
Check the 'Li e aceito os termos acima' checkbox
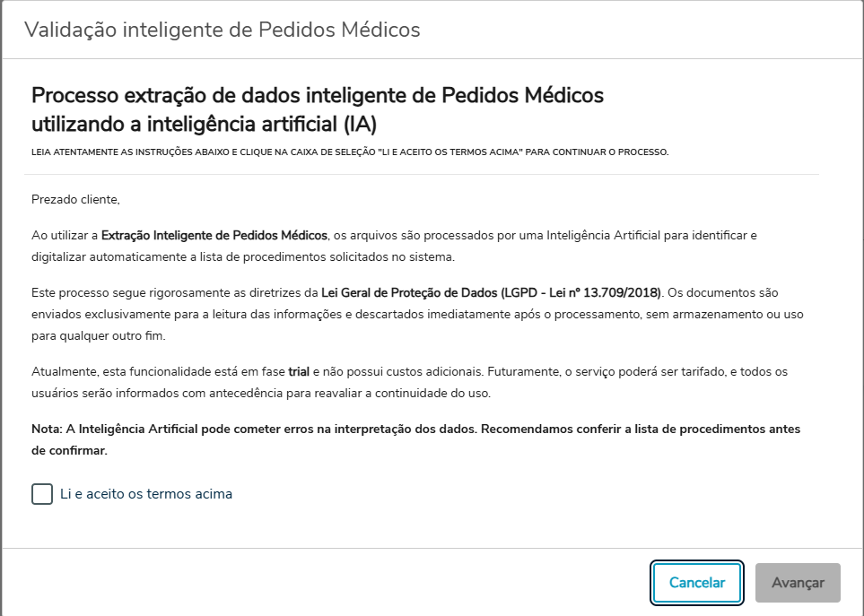42,494
